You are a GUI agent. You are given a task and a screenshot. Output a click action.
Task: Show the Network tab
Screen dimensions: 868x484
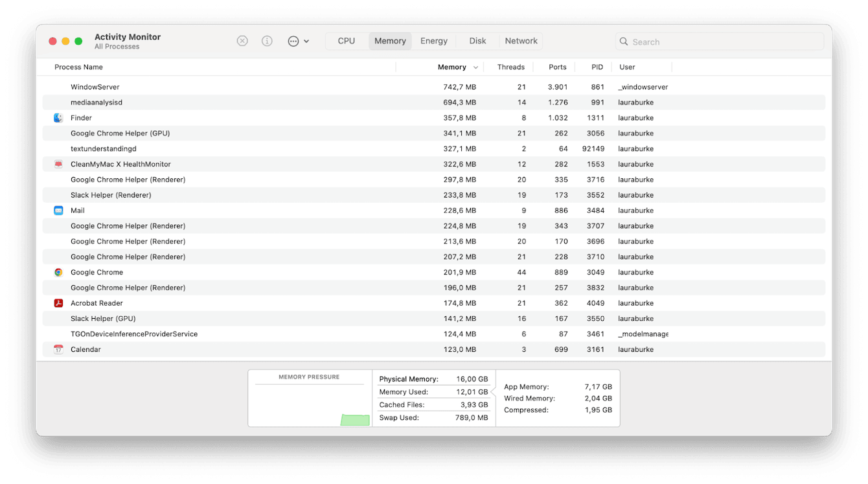point(521,41)
